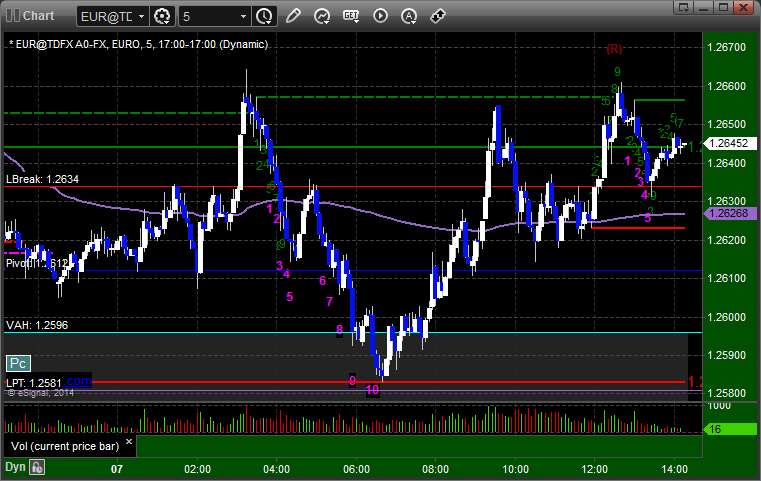Click the LPT: 1.2581 label

click(x=34, y=383)
